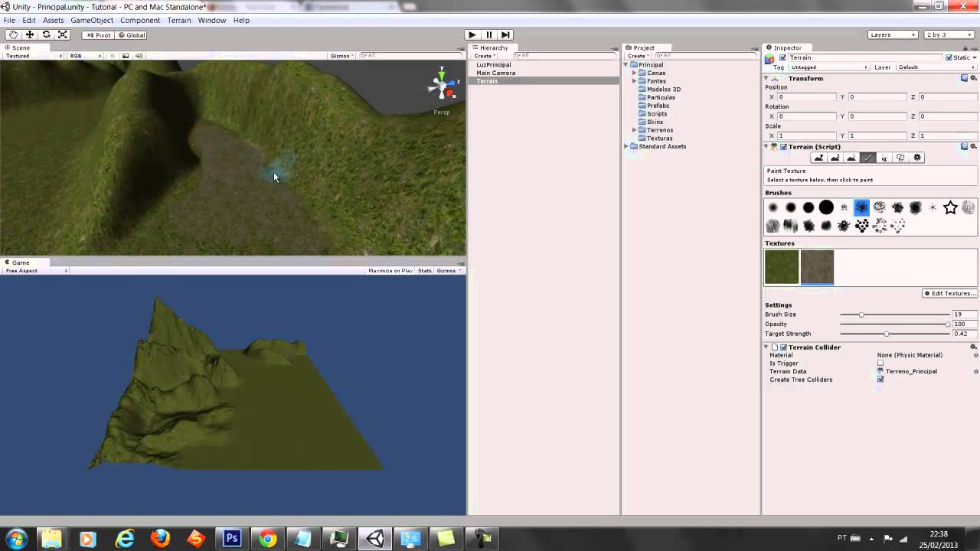980x551 pixels.
Task: Choose the largest solid round brush
Action: click(x=826, y=207)
